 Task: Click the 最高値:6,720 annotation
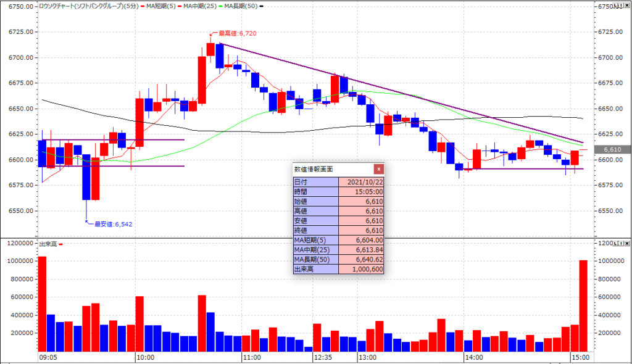[x=238, y=33]
